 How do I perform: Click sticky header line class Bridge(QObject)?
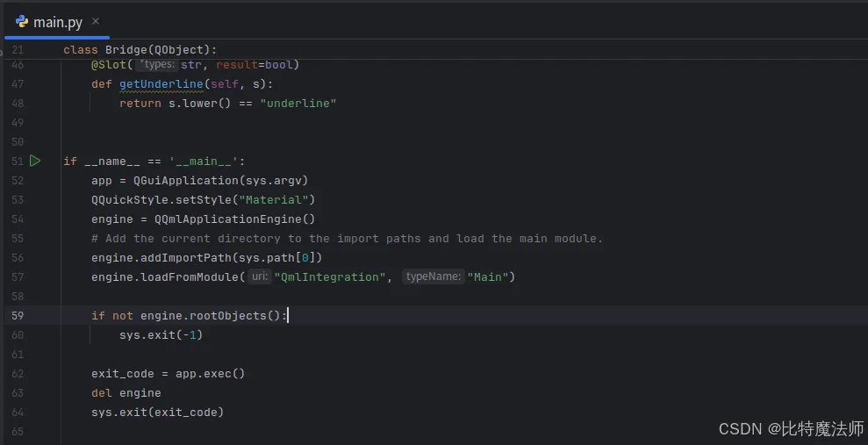(x=140, y=50)
